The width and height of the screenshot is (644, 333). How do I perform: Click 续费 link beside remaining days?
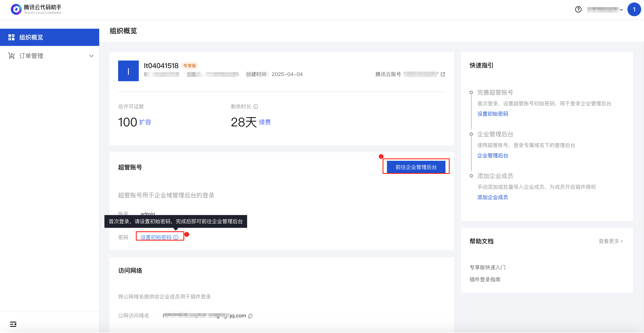pos(264,122)
